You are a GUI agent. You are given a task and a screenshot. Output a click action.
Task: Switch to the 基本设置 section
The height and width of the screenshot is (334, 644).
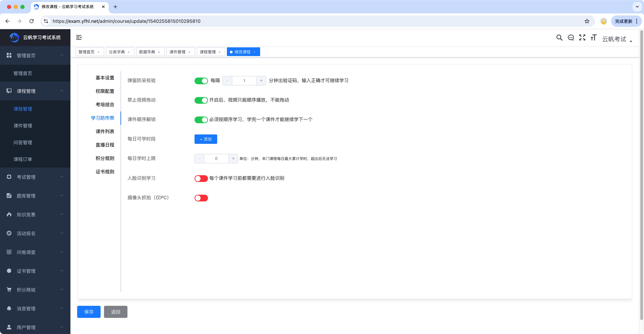(x=105, y=78)
